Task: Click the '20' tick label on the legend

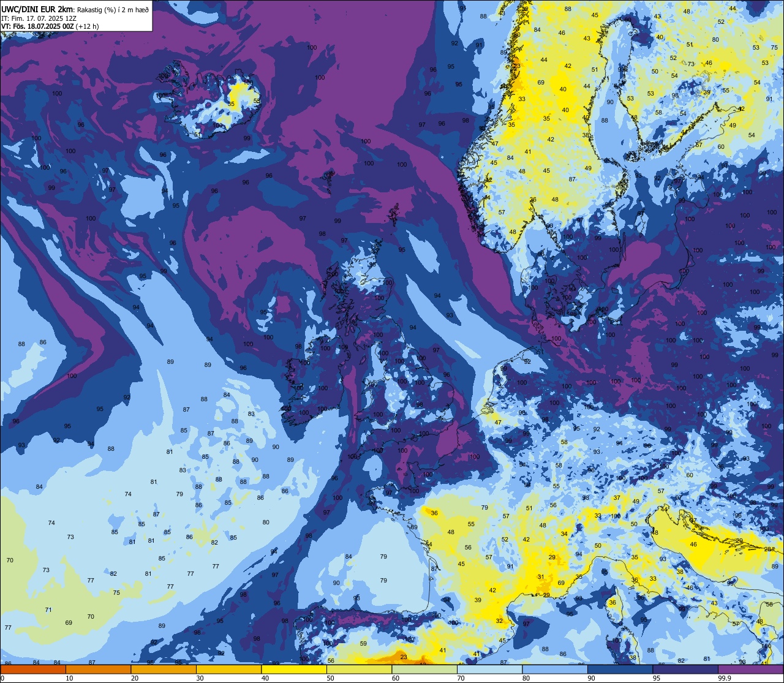Action: tap(135, 678)
